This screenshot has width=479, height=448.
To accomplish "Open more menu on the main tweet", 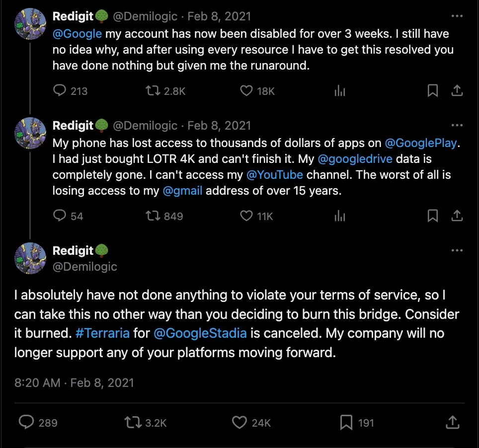I will (x=457, y=251).
